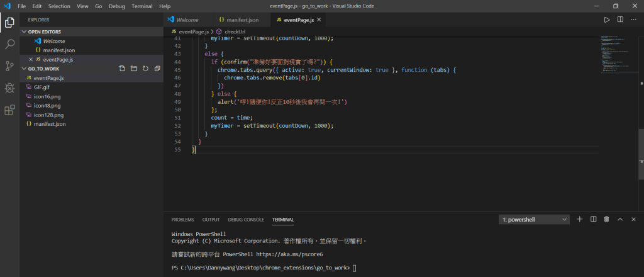This screenshot has width=644, height=277.
Task: Maximize the terminal panel with up chevron
Action: tap(620, 219)
